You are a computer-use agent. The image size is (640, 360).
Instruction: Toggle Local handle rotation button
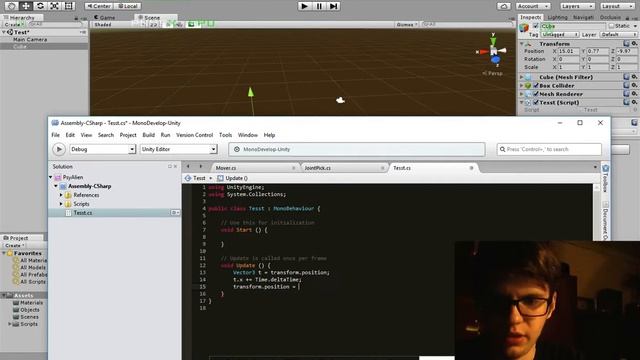[127, 6]
